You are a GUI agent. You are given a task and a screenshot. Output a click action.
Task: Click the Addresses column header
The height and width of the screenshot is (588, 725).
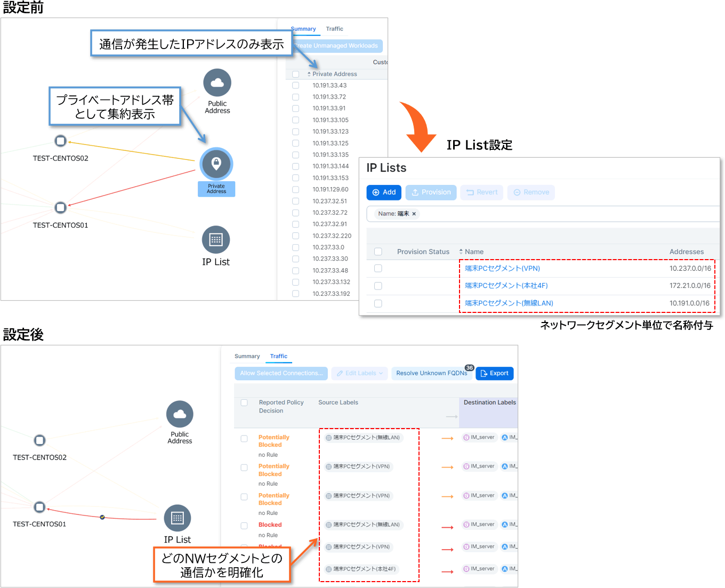[x=687, y=252]
